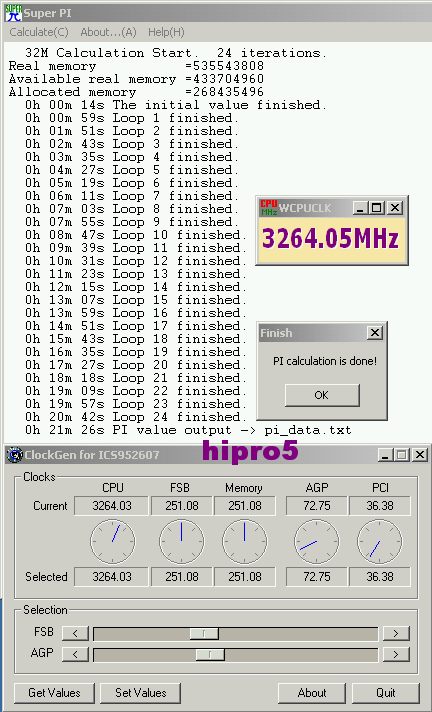The width and height of the screenshot is (432, 712).
Task: Click the Super PI title bar icon
Action: point(14,13)
